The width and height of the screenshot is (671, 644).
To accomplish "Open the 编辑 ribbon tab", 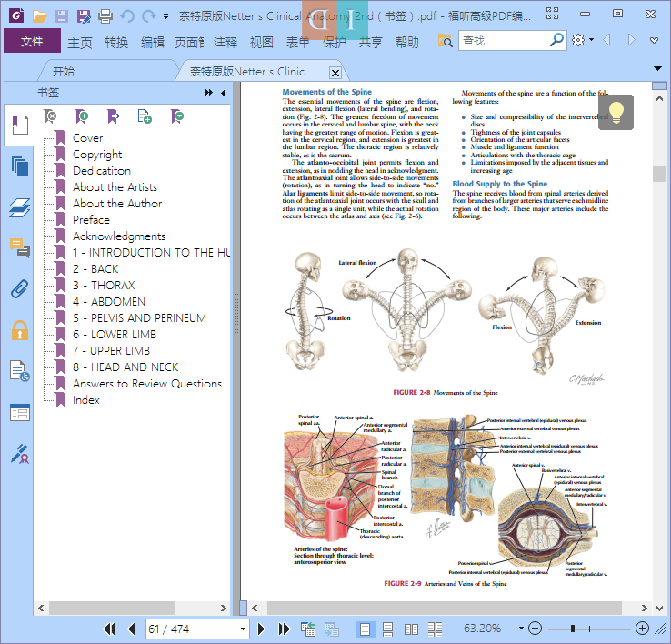I will (153, 42).
